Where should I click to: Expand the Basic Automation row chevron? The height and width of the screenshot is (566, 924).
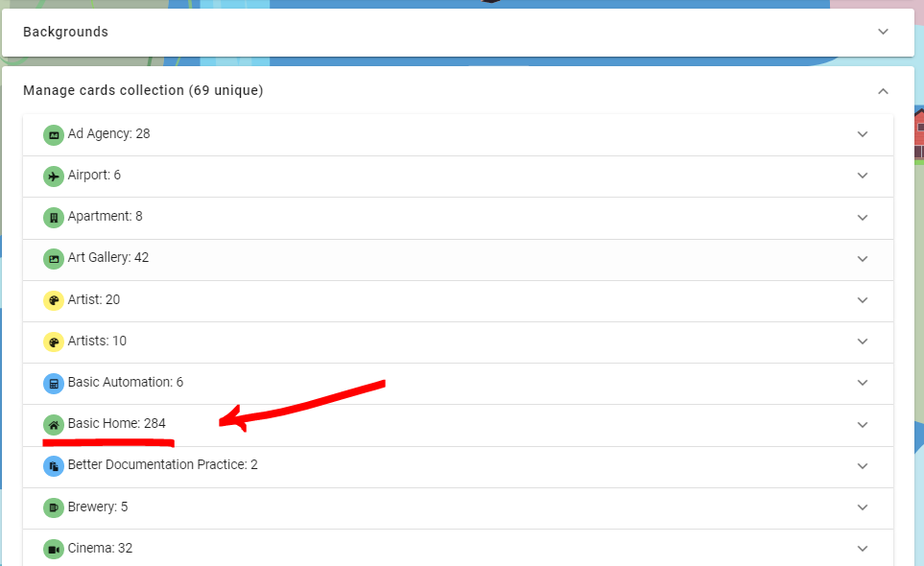coord(863,383)
